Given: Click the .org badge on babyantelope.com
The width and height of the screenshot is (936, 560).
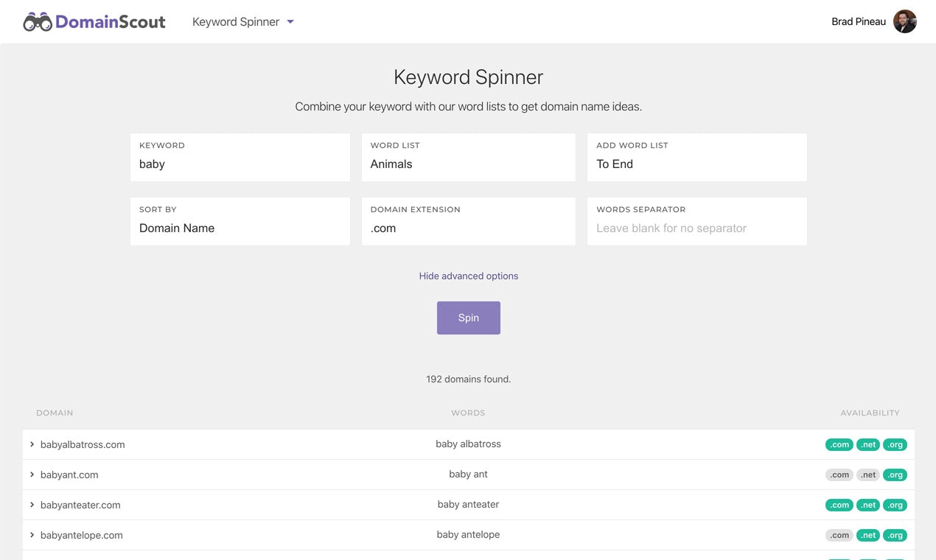Looking at the screenshot, I should point(895,535).
